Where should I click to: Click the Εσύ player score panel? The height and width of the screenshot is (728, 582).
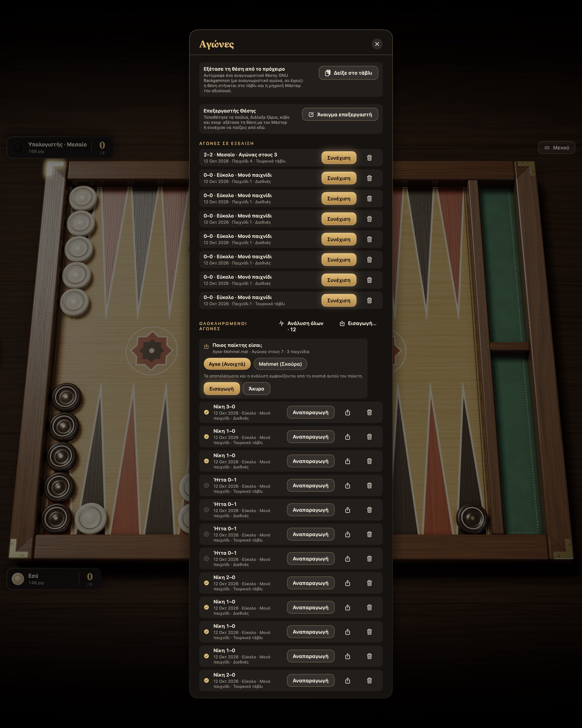54,579
